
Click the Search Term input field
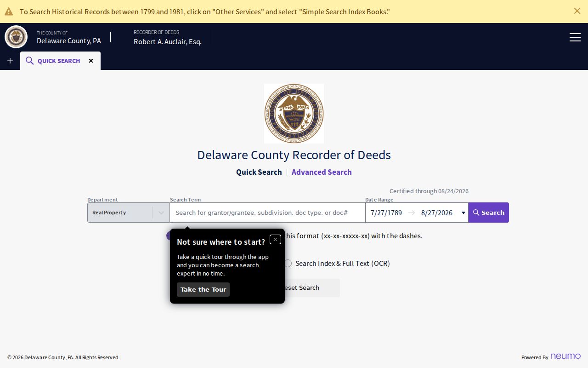coord(267,213)
